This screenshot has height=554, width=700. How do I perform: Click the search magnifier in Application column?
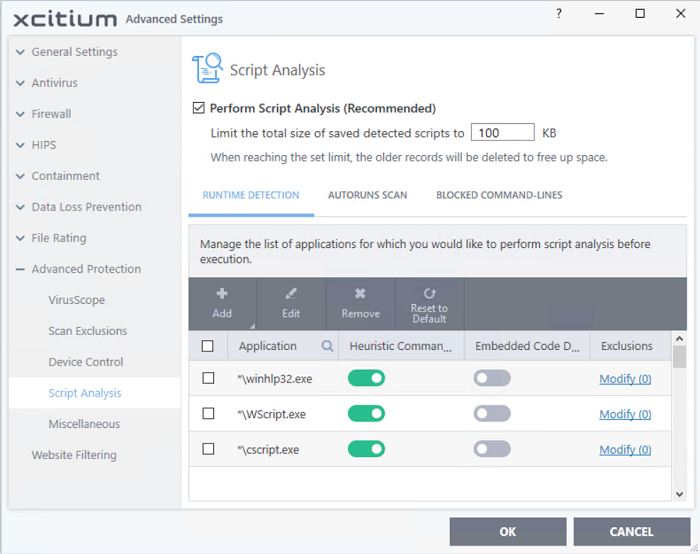point(327,346)
